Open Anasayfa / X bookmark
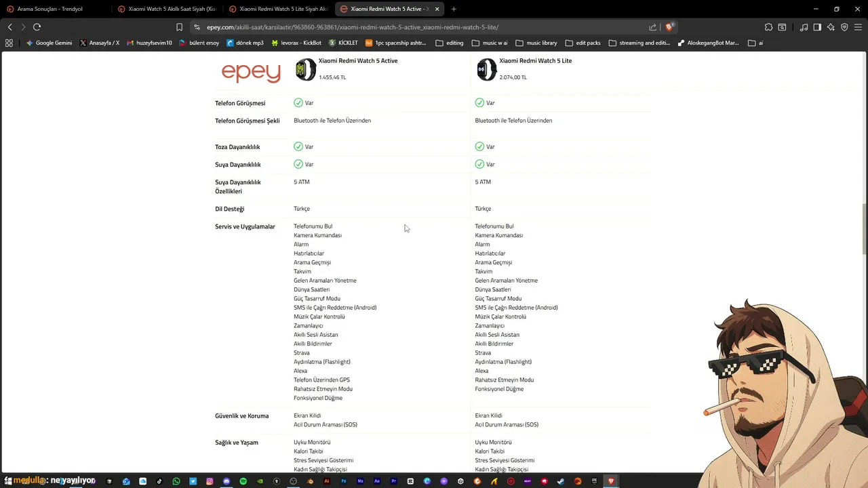868x488 pixels. (99, 43)
